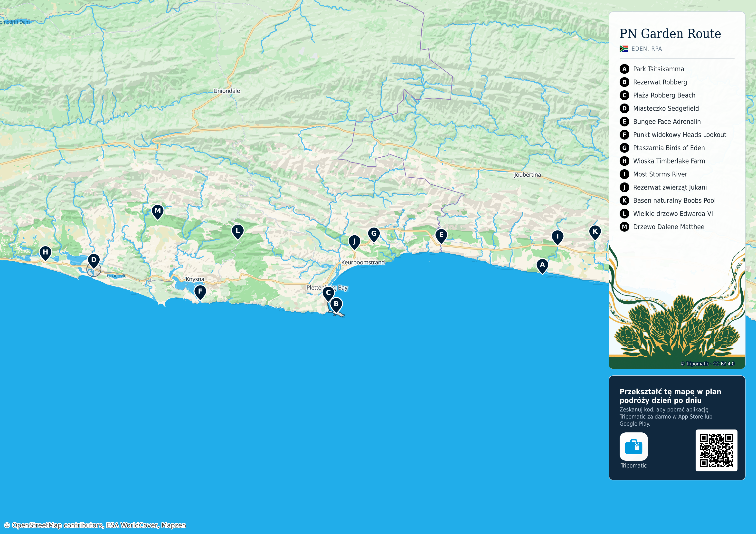This screenshot has height=534, width=756.
Task: Click the South Africa flag icon
Action: [x=624, y=49]
